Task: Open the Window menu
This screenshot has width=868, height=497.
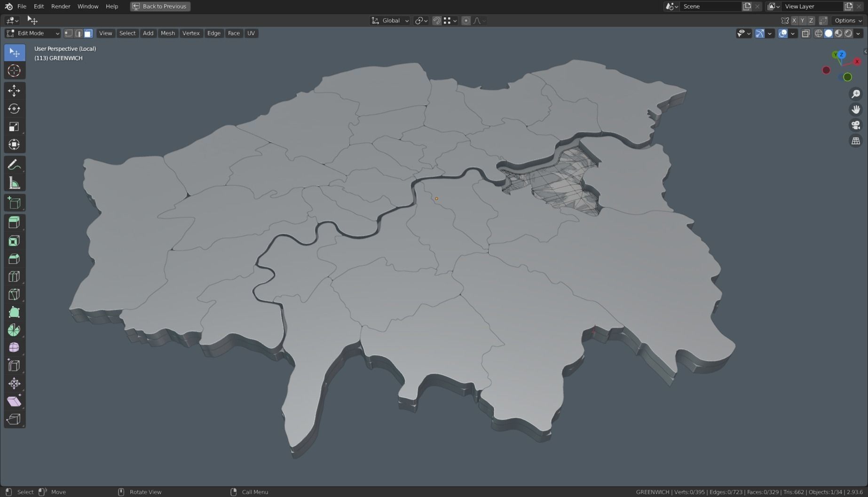Action: 88,6
